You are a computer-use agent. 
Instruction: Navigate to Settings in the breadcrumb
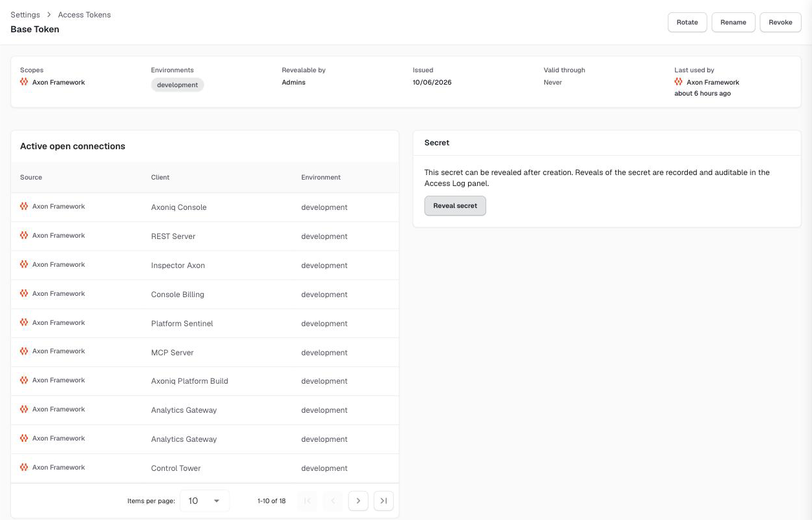point(25,15)
